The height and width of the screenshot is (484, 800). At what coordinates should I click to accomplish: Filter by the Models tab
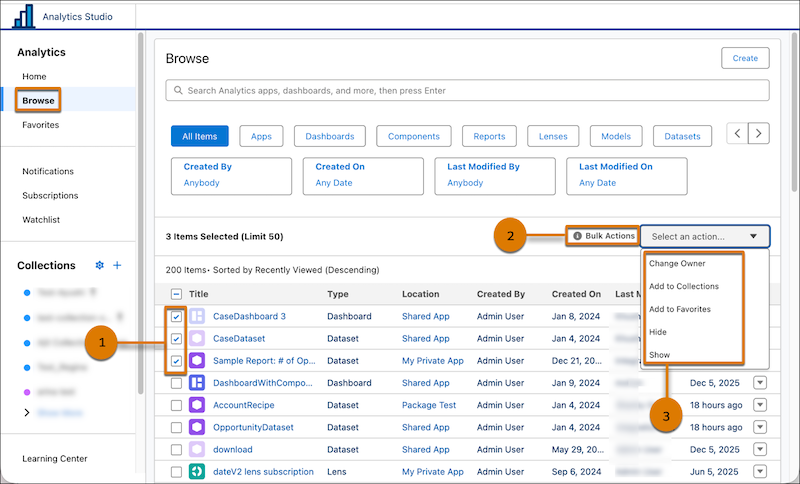tap(616, 136)
